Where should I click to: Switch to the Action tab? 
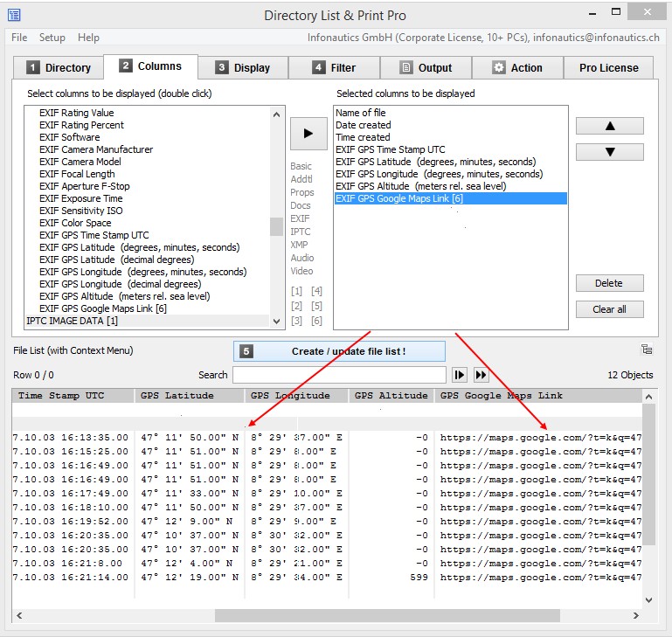(517, 68)
